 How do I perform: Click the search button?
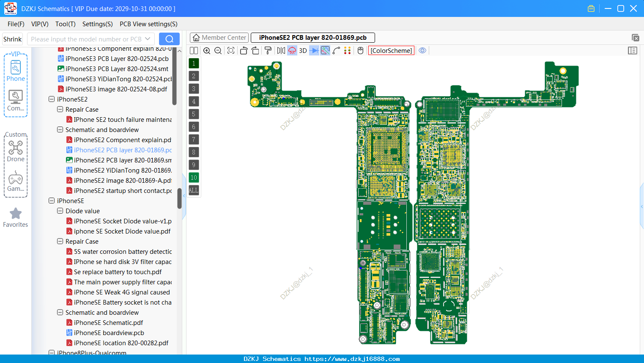[169, 39]
